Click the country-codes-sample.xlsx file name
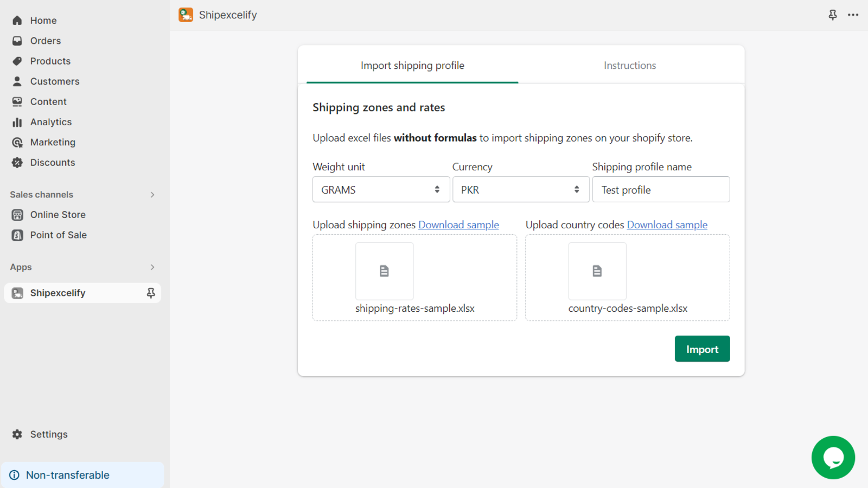 click(x=628, y=309)
